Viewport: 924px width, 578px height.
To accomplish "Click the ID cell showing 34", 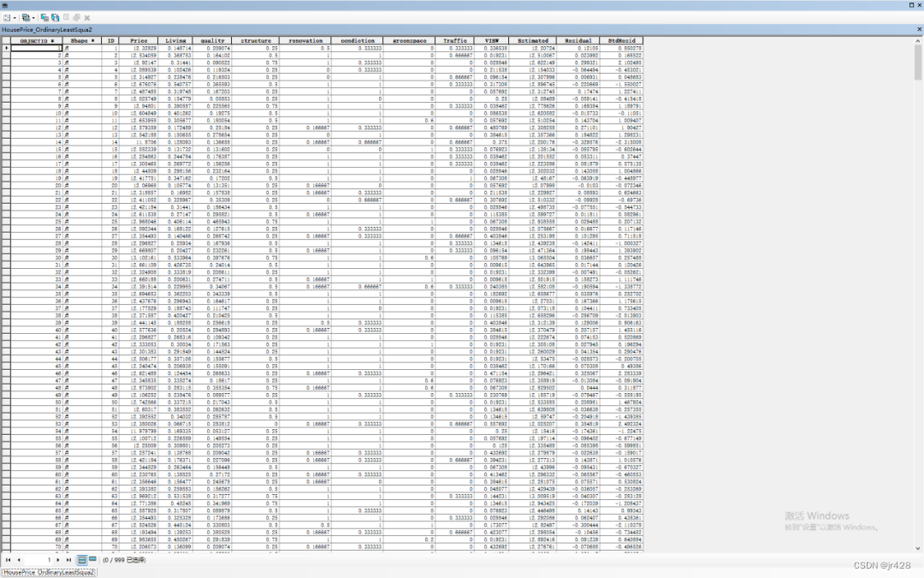I will pyautogui.click(x=110, y=287).
